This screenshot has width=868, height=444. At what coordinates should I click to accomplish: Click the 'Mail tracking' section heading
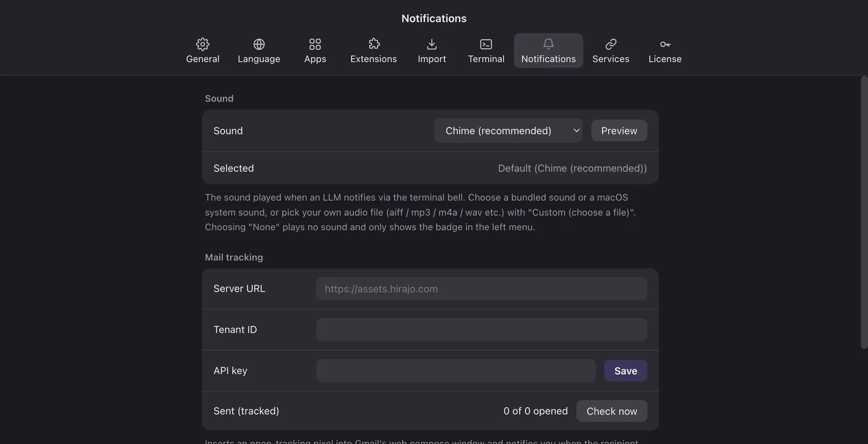(234, 257)
